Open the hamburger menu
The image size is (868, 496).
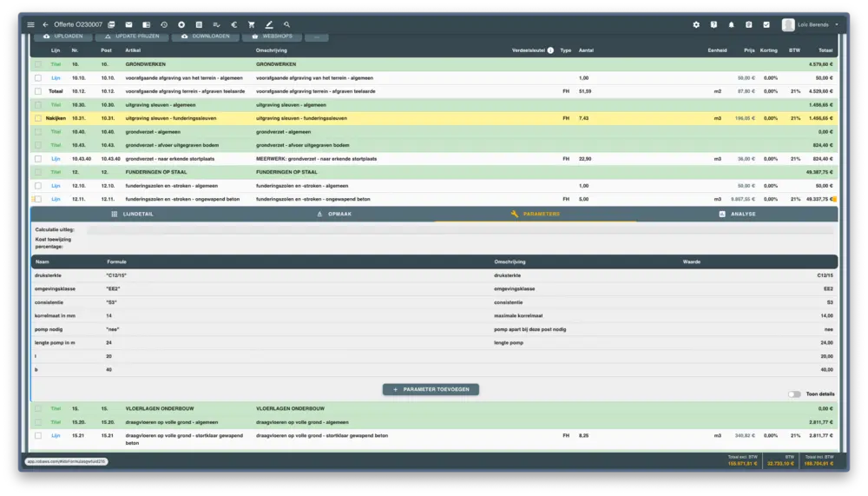pyautogui.click(x=31, y=24)
